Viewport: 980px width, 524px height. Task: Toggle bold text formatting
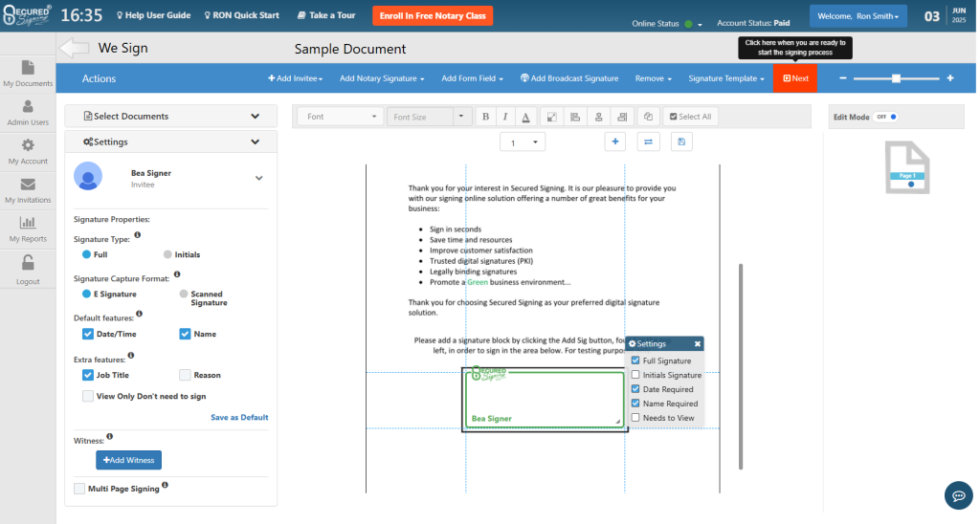pos(485,117)
